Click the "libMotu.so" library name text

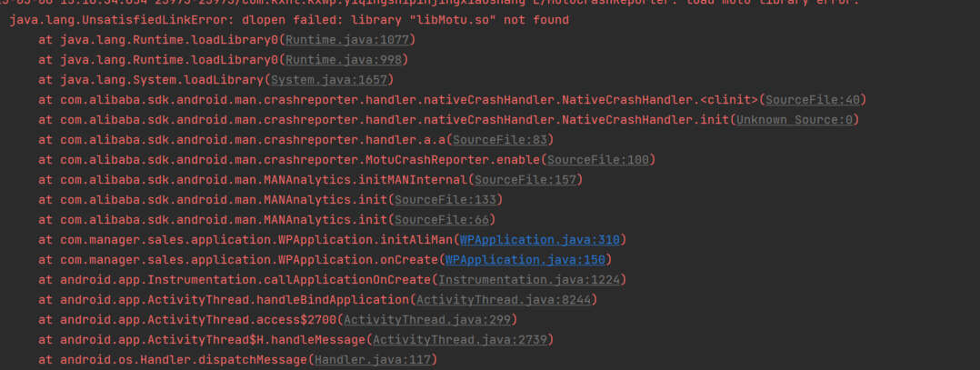pyautogui.click(x=453, y=20)
